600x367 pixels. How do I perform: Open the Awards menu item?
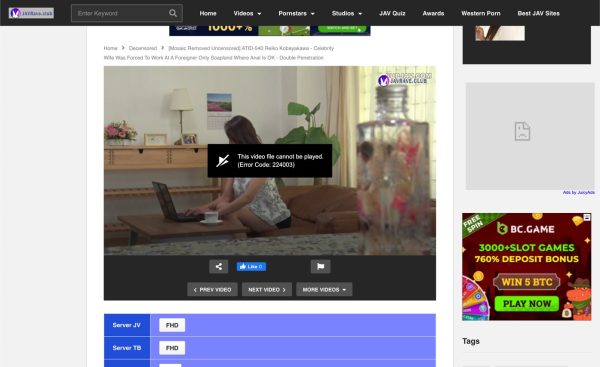click(x=433, y=13)
